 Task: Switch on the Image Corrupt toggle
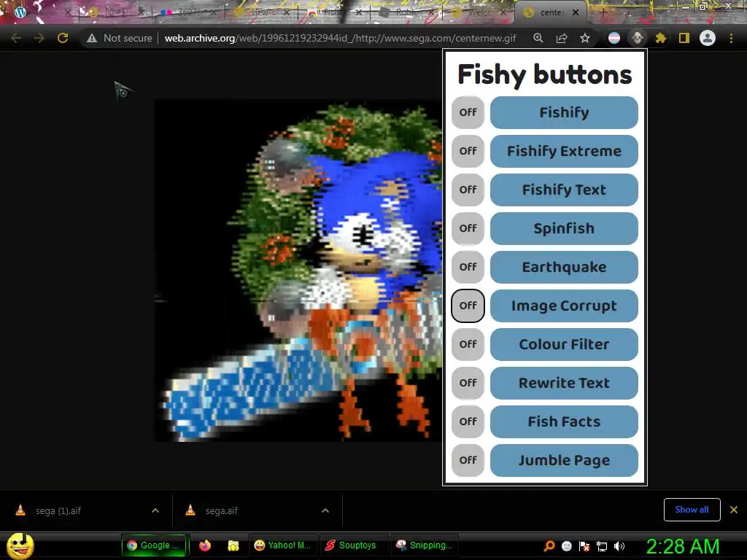[468, 306]
